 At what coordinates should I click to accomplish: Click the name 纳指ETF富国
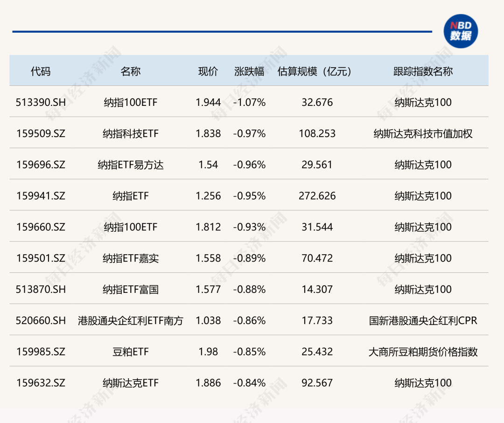[x=131, y=290]
